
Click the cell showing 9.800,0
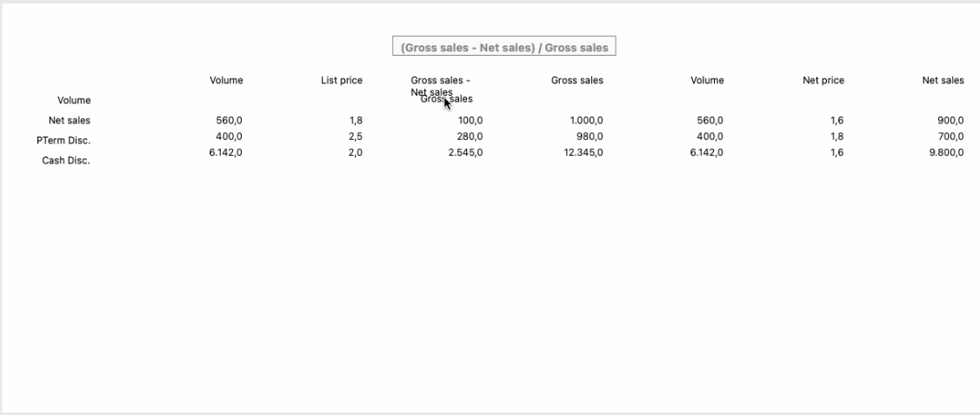click(x=946, y=152)
